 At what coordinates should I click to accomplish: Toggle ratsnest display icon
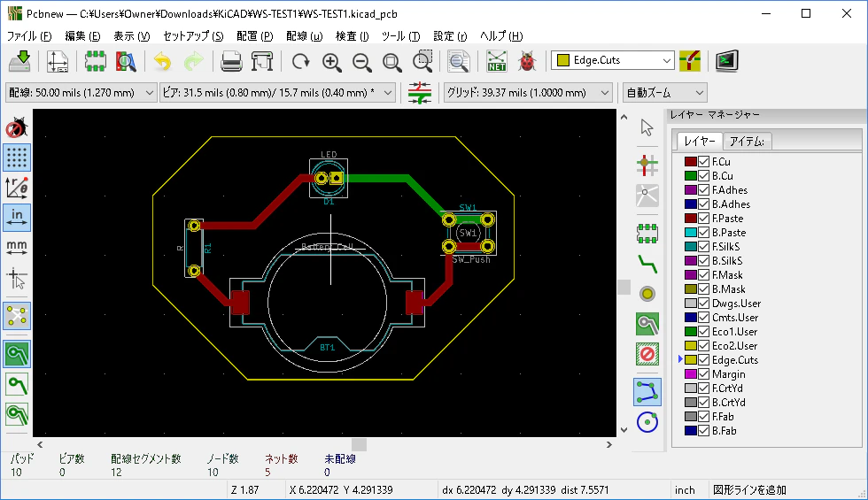[x=17, y=316]
